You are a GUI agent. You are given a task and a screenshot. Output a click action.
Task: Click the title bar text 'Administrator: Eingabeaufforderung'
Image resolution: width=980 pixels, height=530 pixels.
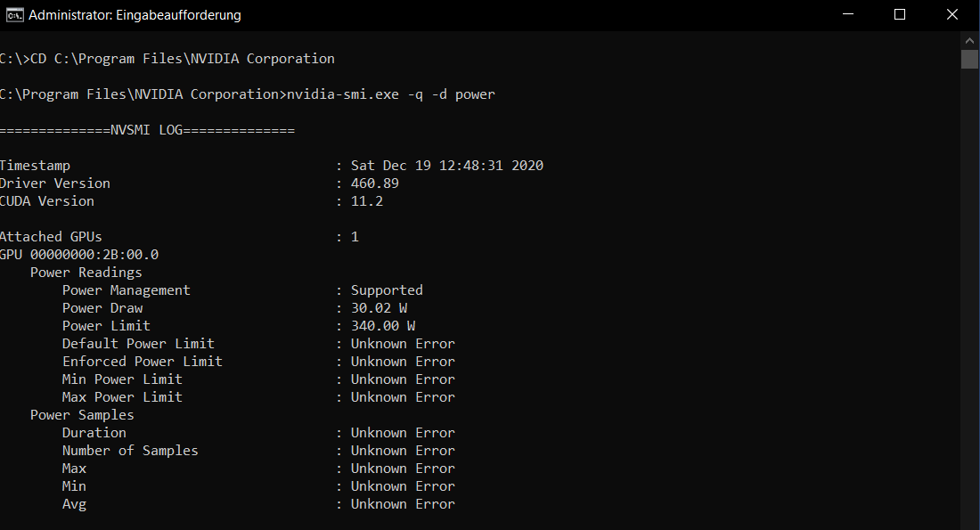135,15
